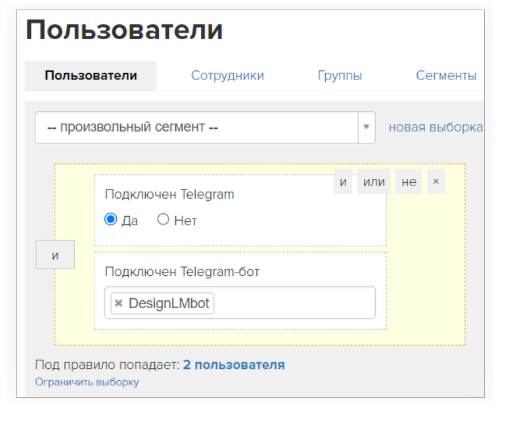Click the «новая выборка» link
The image size is (516, 432).
(436, 127)
